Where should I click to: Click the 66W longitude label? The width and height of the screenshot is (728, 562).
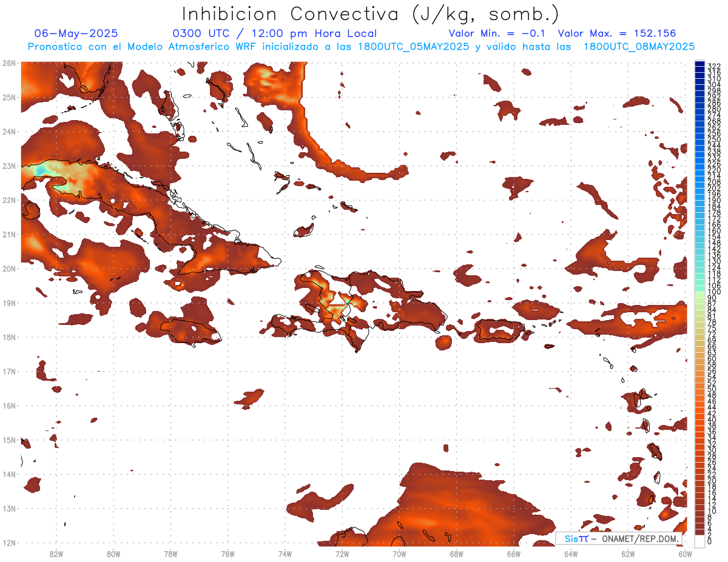pos(514,554)
